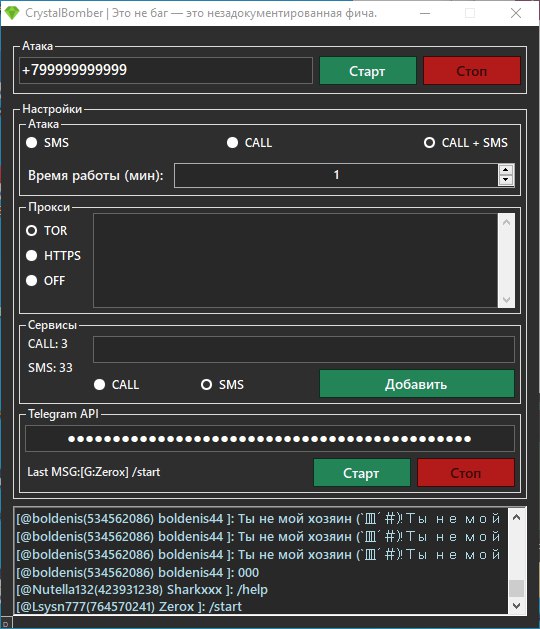This screenshot has width=540, height=629.
Task: Focus the Время работы minutes field
Action: click(x=336, y=175)
